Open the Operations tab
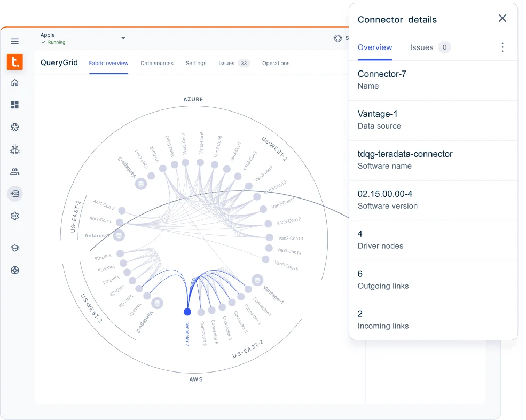The width and height of the screenshot is (526, 420). click(x=276, y=63)
